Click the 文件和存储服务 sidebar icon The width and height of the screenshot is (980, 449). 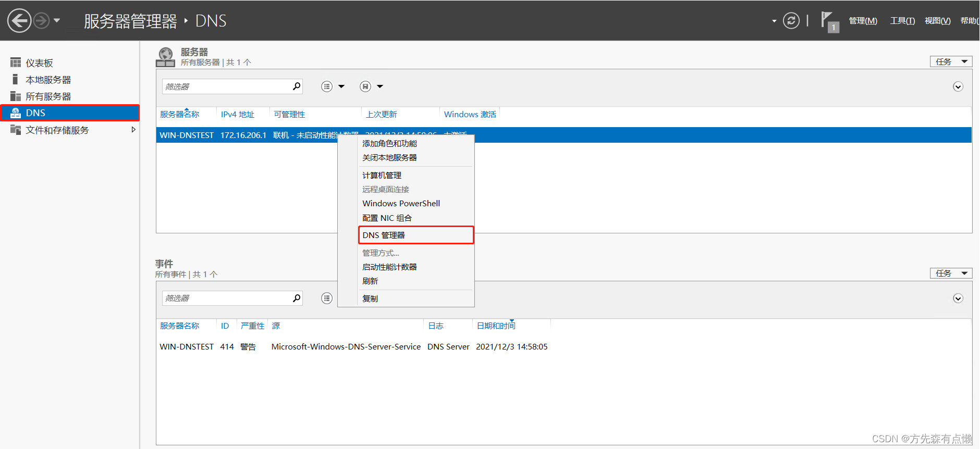point(16,129)
